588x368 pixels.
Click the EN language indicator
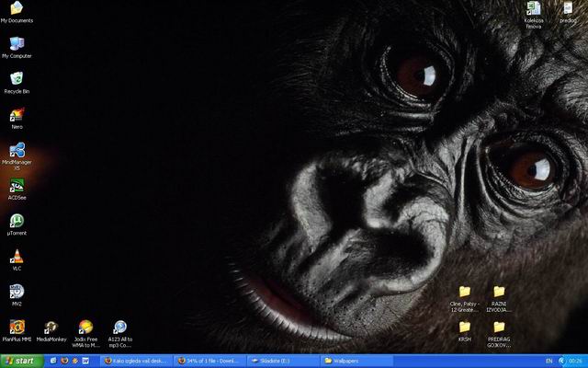pos(549,362)
